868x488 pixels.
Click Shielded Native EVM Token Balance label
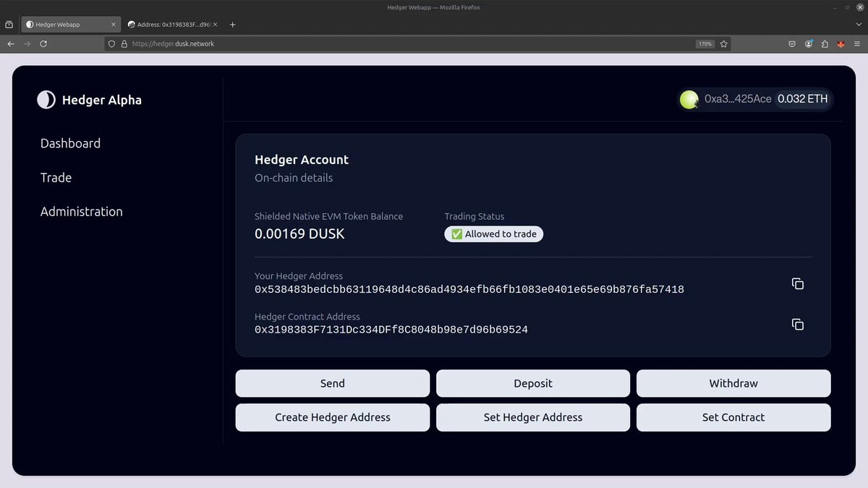[328, 216]
